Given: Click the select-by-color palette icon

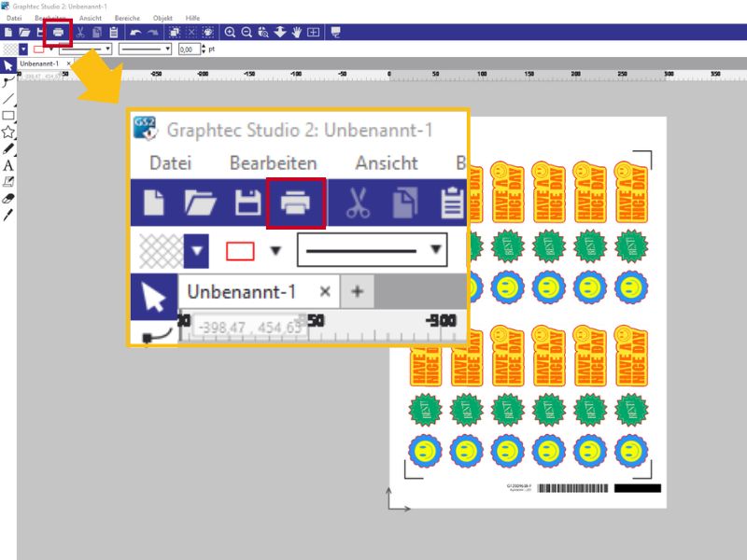Looking at the screenshot, I should 208,33.
